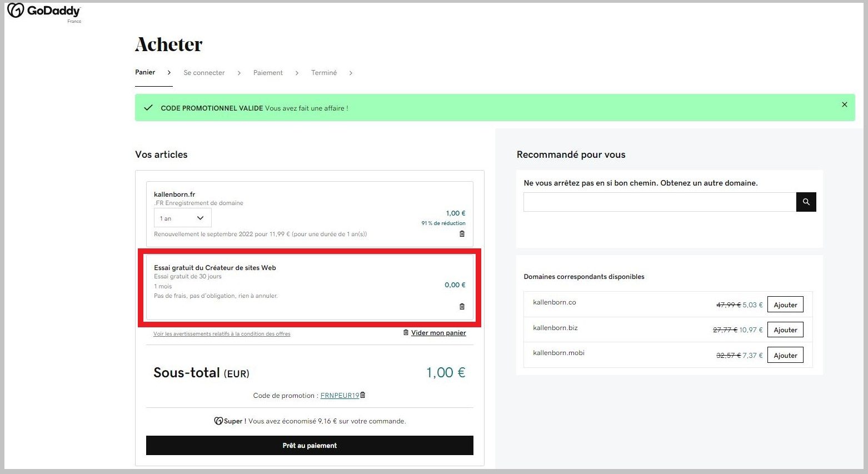Add kallenborn.biz to cart
The width and height of the screenshot is (868, 474).
(x=785, y=330)
